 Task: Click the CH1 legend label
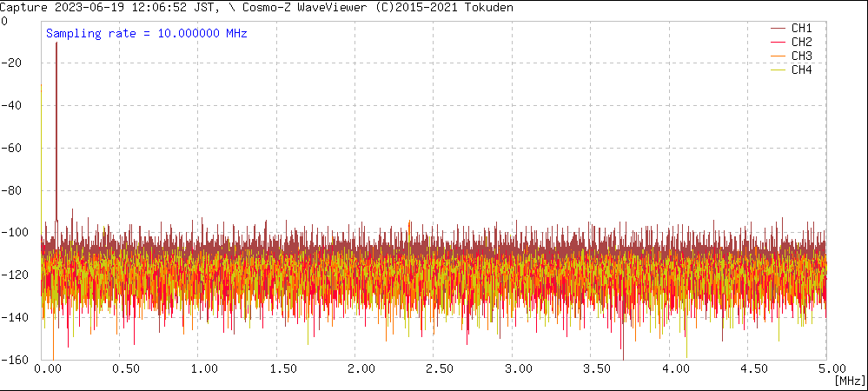click(x=801, y=28)
